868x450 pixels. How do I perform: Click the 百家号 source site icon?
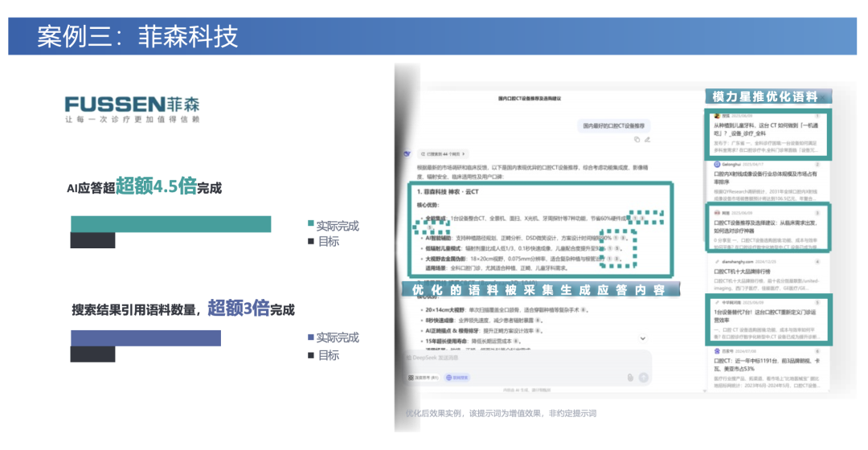pyautogui.click(x=717, y=351)
